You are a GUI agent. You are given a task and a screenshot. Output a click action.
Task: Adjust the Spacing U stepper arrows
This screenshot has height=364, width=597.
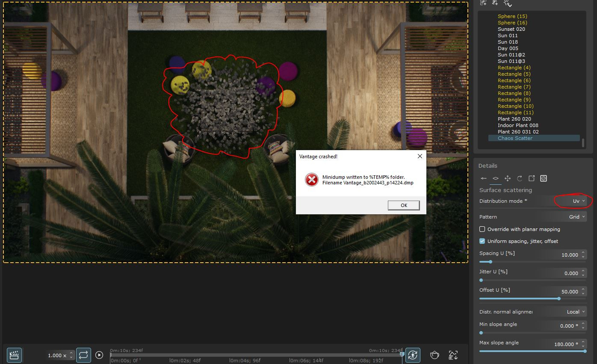click(x=584, y=255)
